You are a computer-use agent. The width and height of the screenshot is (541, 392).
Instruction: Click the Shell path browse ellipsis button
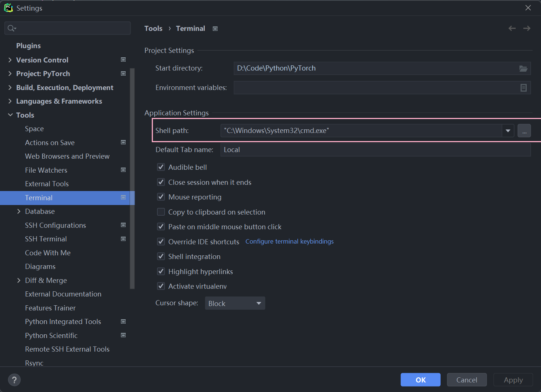click(x=524, y=131)
